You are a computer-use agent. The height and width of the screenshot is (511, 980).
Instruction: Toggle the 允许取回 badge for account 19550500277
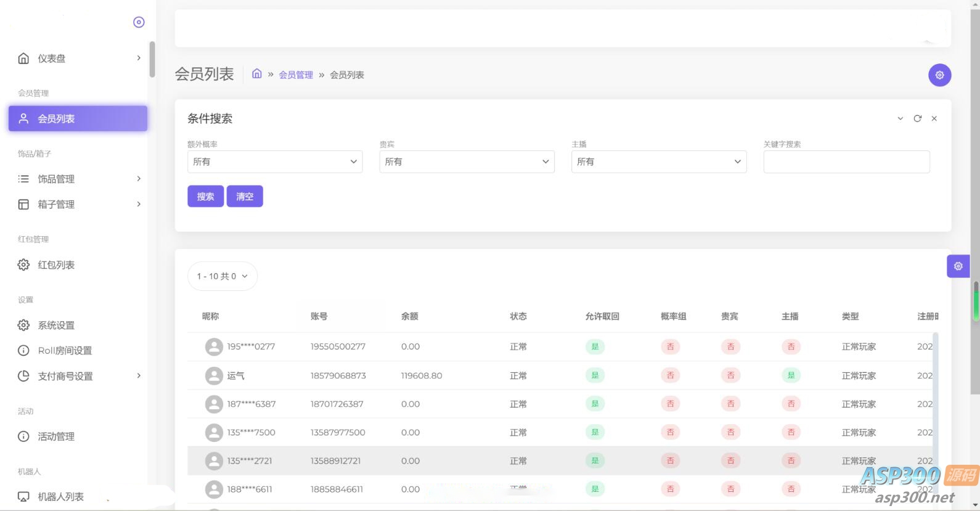click(595, 347)
